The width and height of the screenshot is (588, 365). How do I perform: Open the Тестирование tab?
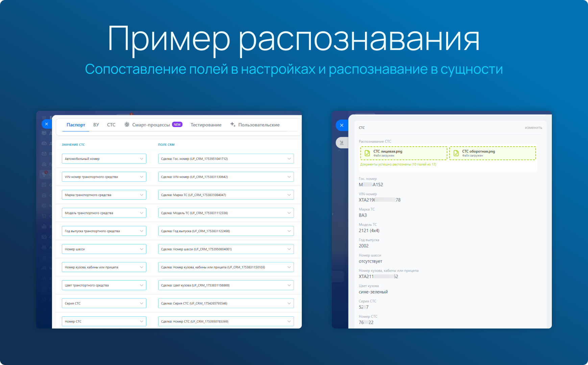[206, 125]
